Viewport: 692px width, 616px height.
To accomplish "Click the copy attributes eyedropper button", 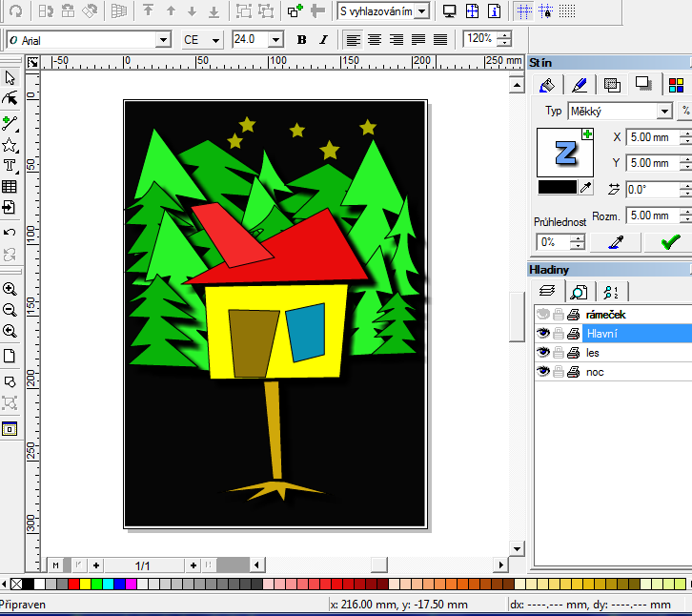I will (616, 242).
